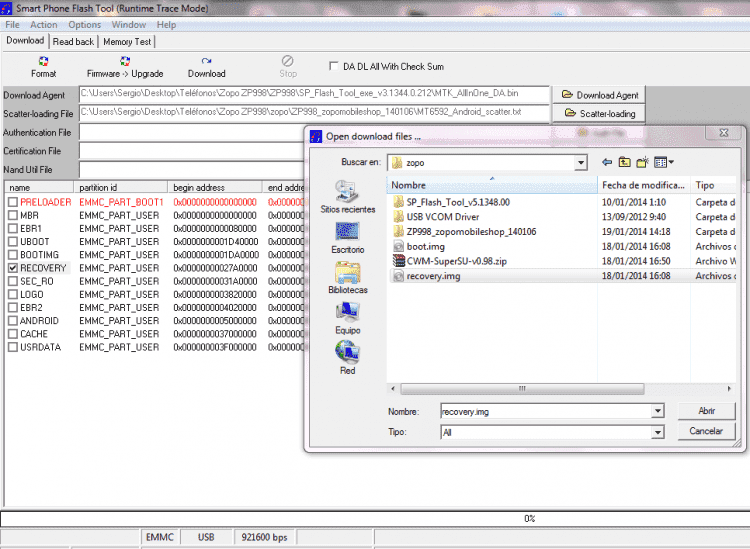
Task: Click the begin address column header
Action: pyautogui.click(x=215, y=187)
